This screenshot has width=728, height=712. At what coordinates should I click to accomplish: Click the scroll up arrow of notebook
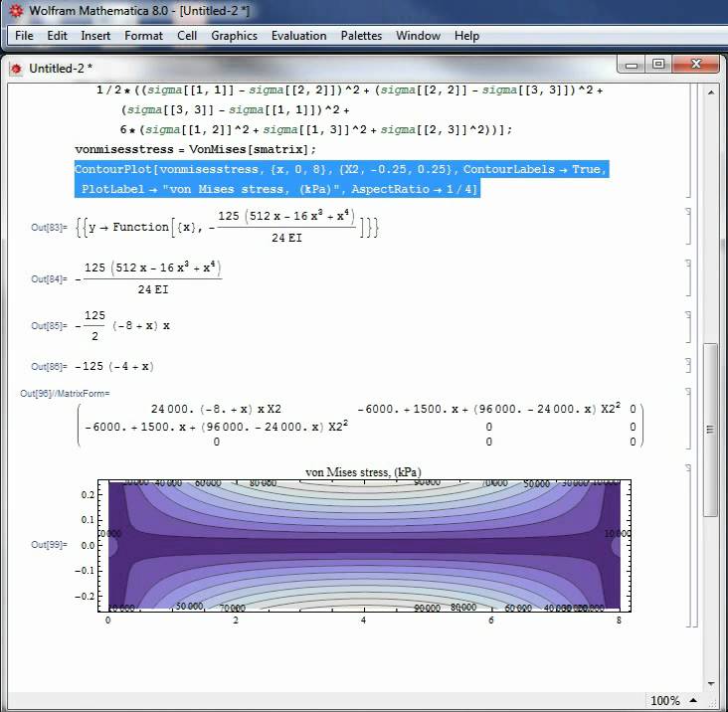click(711, 91)
